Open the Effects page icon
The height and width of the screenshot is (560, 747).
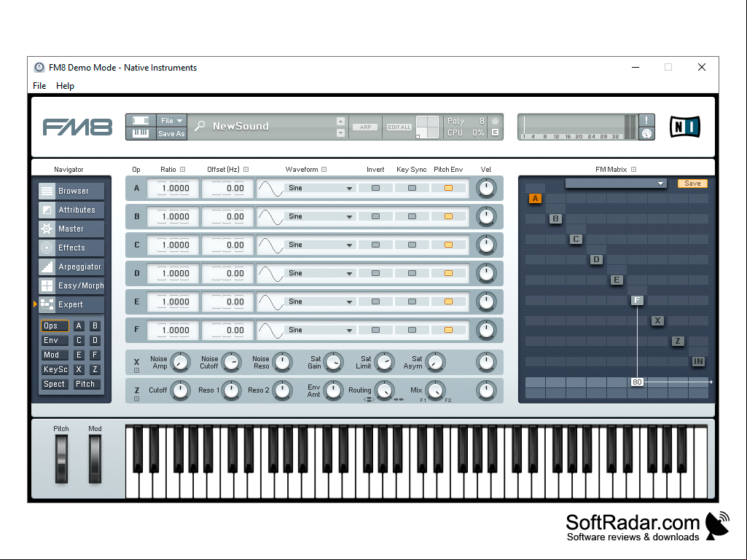[x=47, y=248]
